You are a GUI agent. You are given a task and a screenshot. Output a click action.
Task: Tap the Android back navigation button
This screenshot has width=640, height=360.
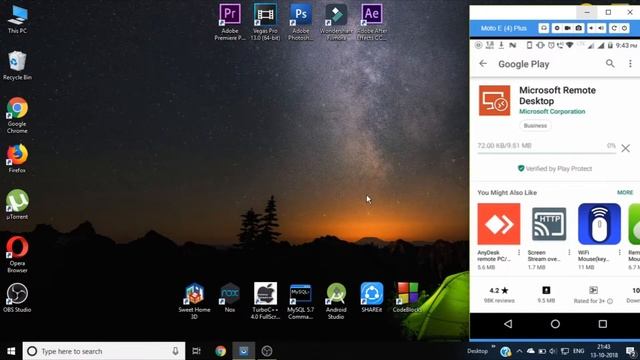(508, 324)
